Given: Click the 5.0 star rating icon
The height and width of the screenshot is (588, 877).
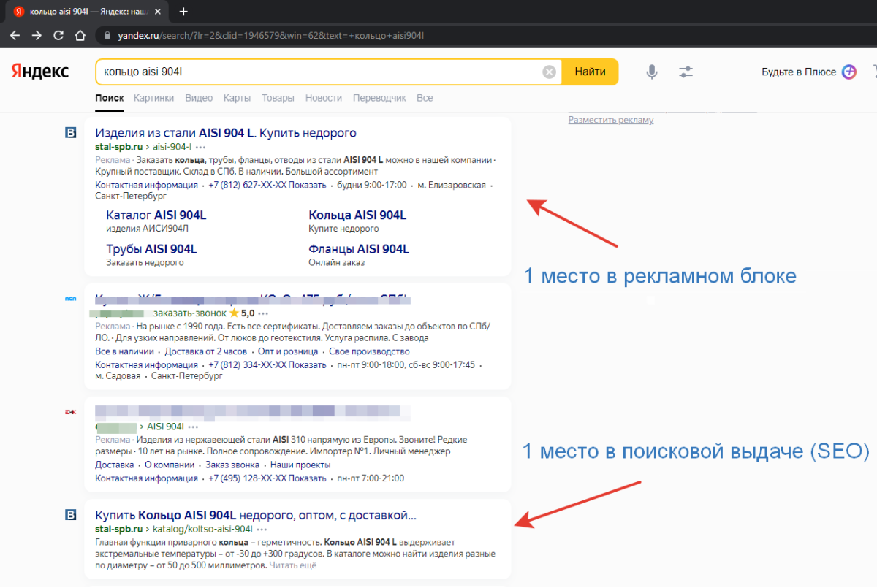Looking at the screenshot, I should click(x=233, y=313).
